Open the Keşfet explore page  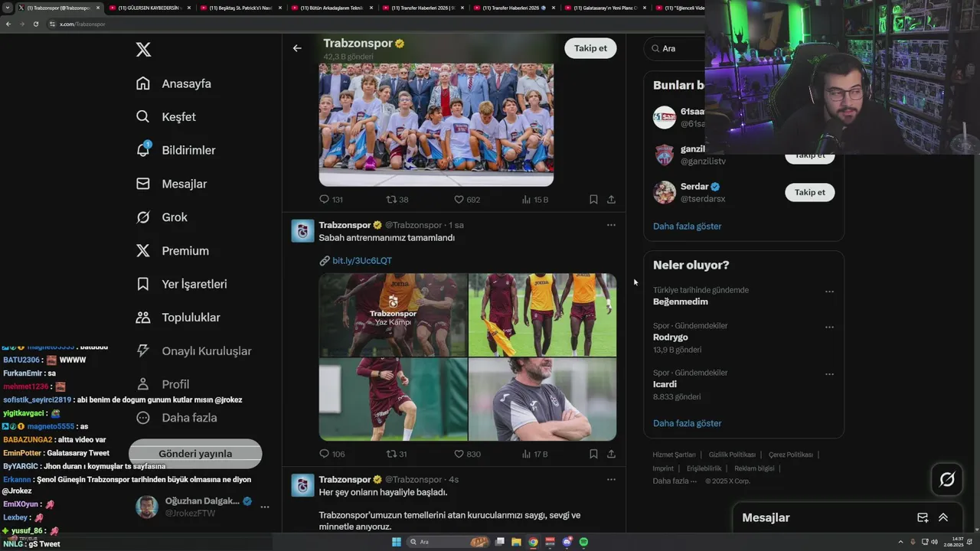pos(166,117)
